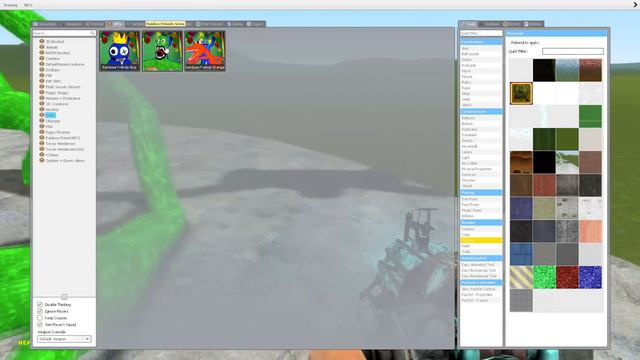The width and height of the screenshot is (640, 360).
Task: Click the icon beside the Nextbot category
Action: coord(42,109)
